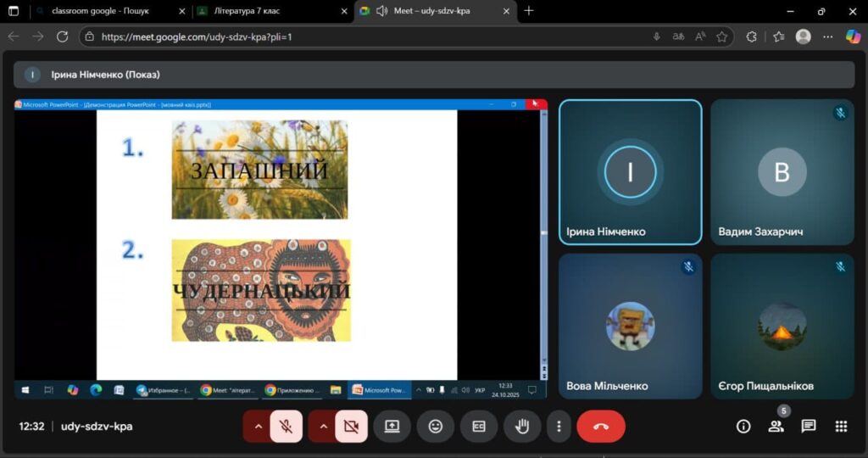This screenshot has height=458, width=868.
Task: Open more options three-dot menu
Action: pyautogui.click(x=558, y=427)
